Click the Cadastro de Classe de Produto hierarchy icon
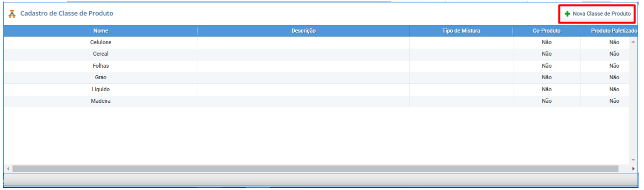Image resolution: width=644 pixels, height=190 pixels. coord(12,14)
